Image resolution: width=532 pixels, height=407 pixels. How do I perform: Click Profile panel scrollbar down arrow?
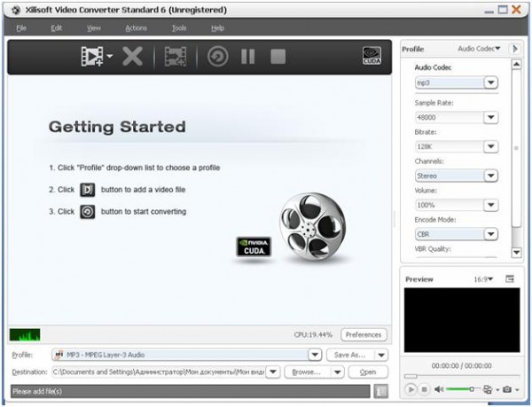516,253
